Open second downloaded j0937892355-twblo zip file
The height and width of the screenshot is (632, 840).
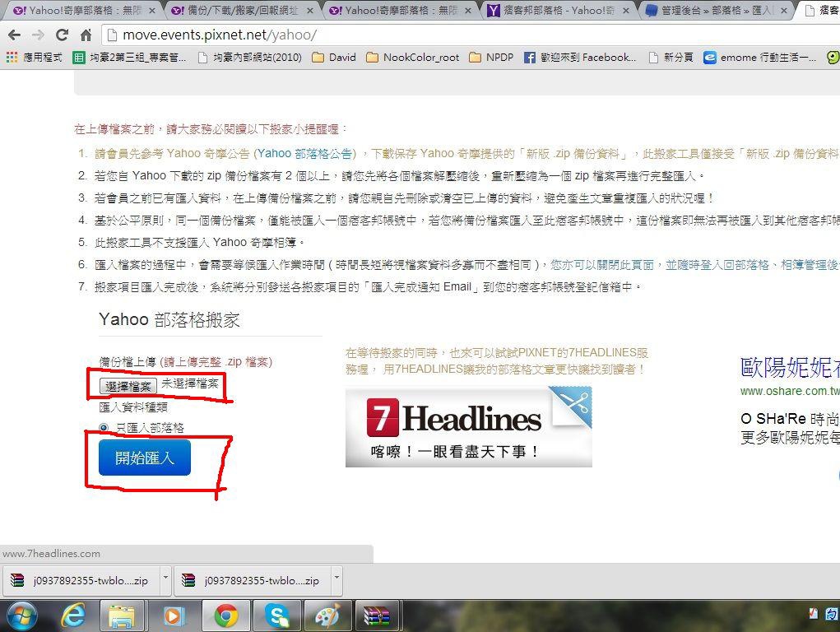(x=252, y=580)
